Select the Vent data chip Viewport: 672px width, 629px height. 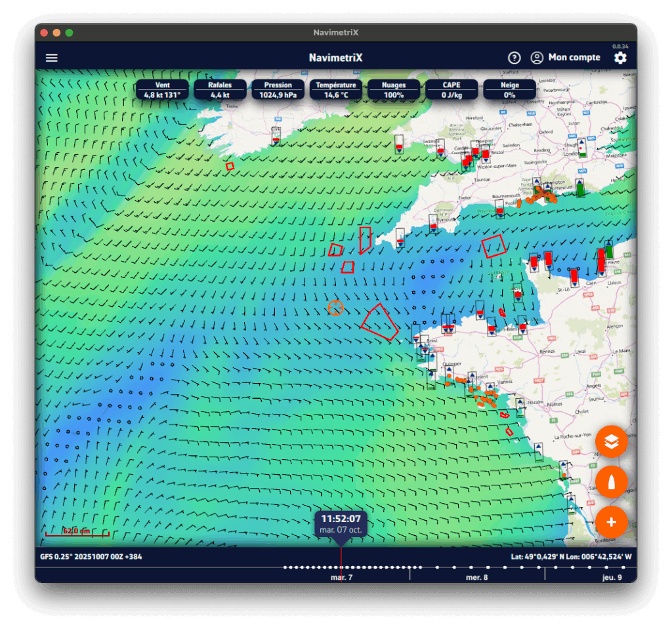(x=162, y=90)
